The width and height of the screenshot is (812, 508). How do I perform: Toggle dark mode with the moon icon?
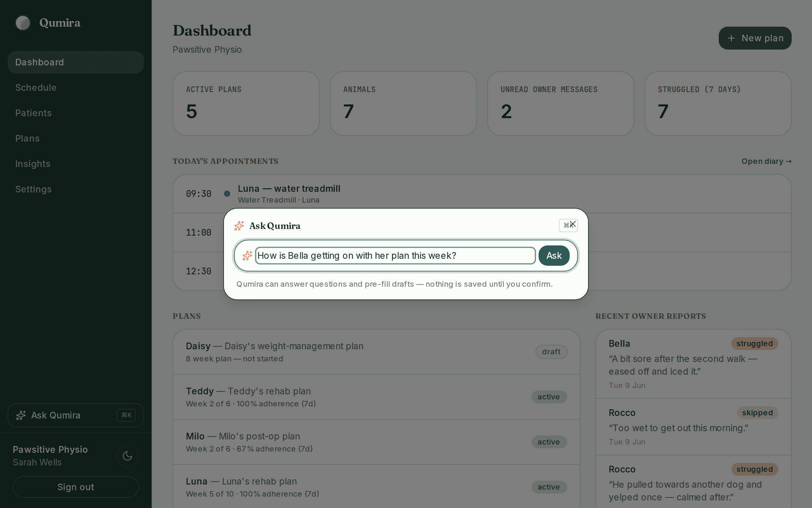click(128, 456)
